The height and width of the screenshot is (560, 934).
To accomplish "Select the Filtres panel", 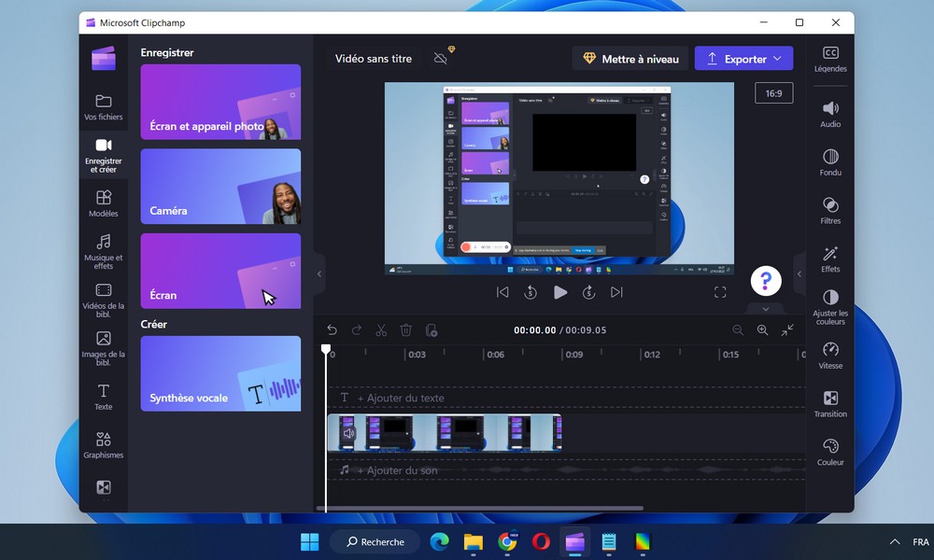I will coord(829,210).
